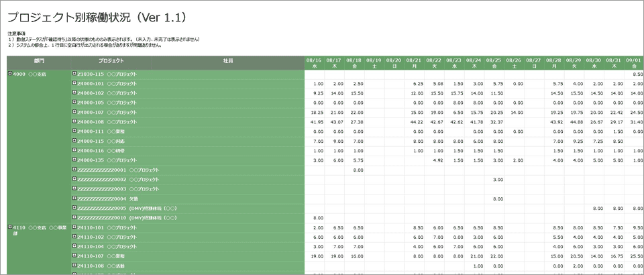Select the 08/16 水 date column header
Image resolution: width=644 pixels, height=275 pixels.
point(315,62)
